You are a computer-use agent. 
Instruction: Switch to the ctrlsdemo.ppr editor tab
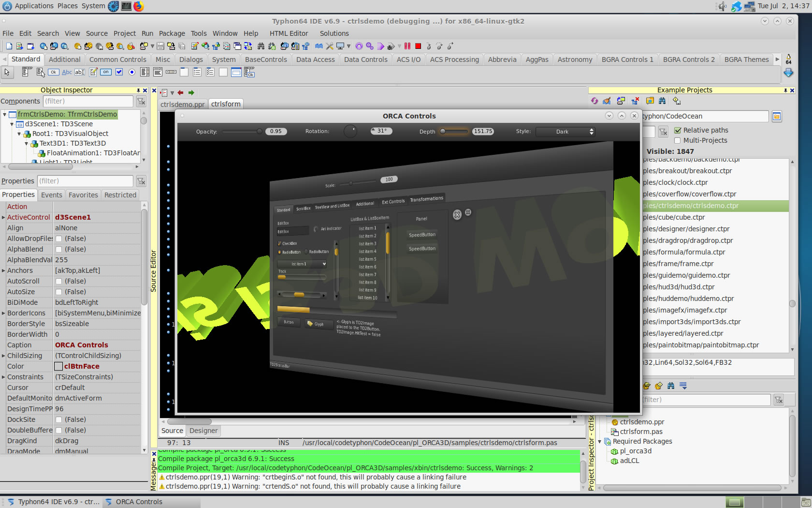click(x=183, y=104)
